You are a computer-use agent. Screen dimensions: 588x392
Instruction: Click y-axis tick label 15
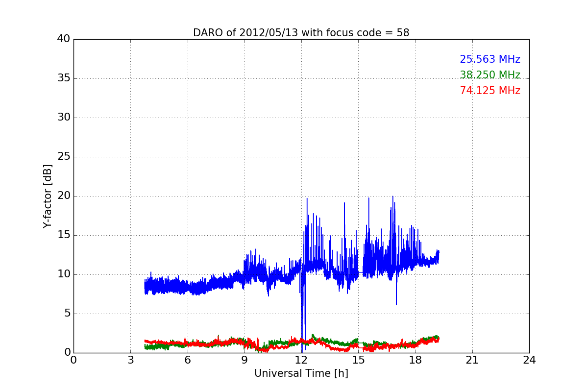[64, 235]
